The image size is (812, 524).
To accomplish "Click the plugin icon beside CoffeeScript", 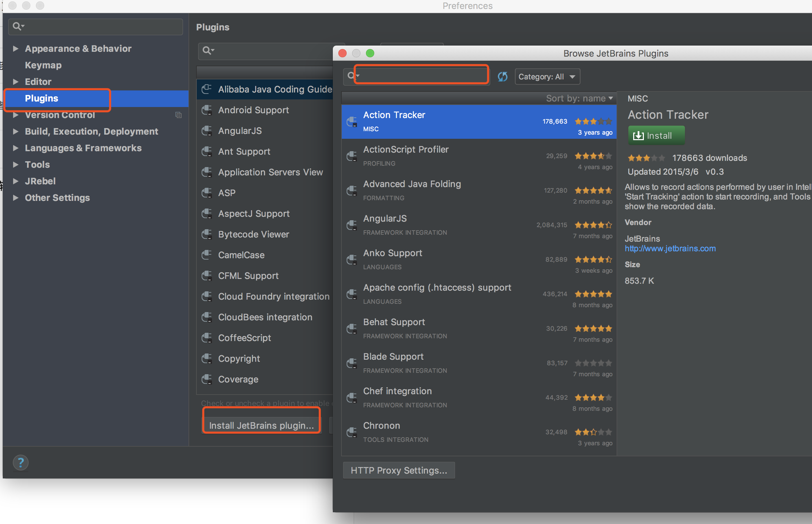I will point(207,338).
